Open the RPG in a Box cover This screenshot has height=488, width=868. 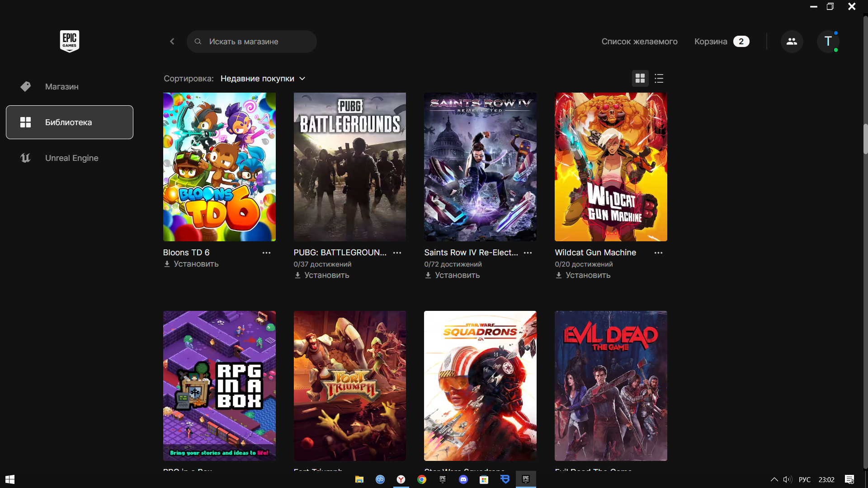tap(219, 386)
